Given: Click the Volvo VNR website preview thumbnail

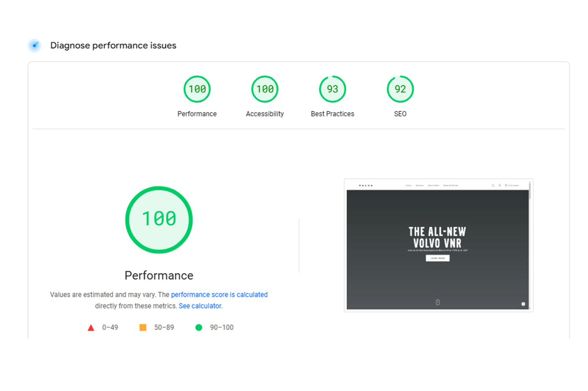Looking at the screenshot, I should click(438, 245).
